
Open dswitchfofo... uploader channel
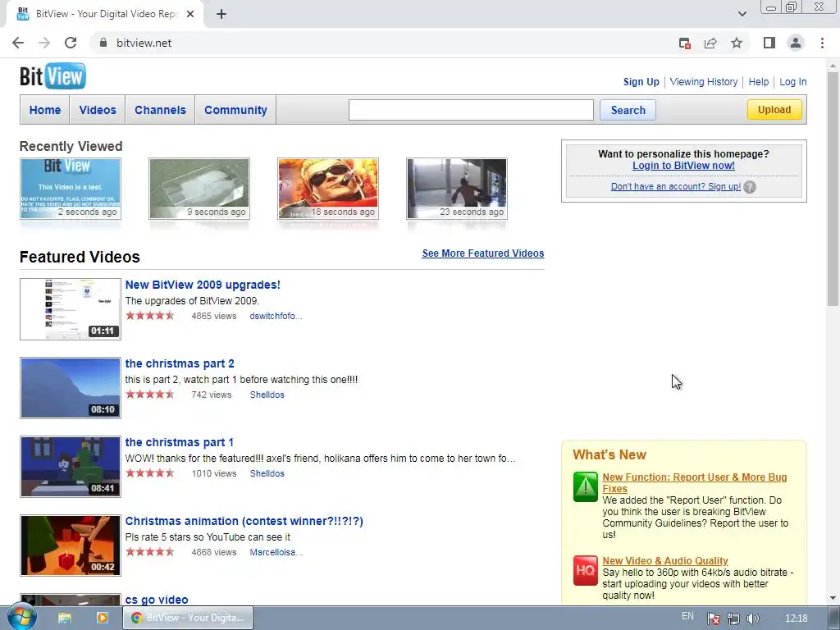coord(276,316)
